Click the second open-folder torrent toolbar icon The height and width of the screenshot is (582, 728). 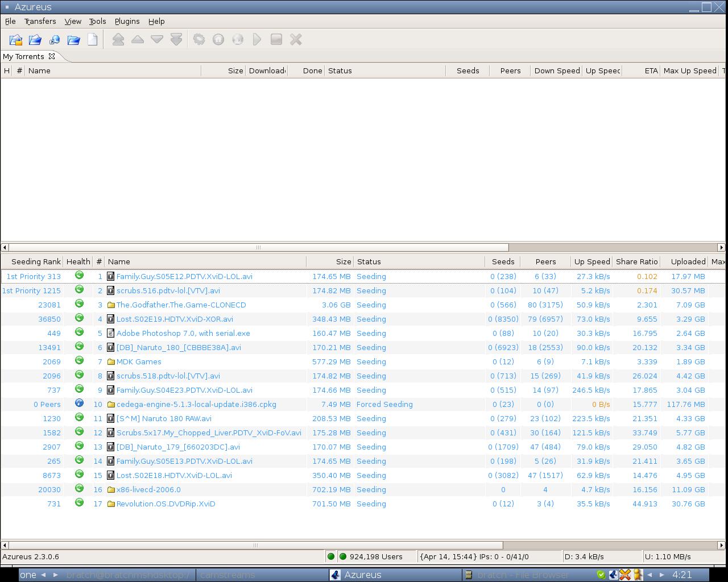[35, 40]
